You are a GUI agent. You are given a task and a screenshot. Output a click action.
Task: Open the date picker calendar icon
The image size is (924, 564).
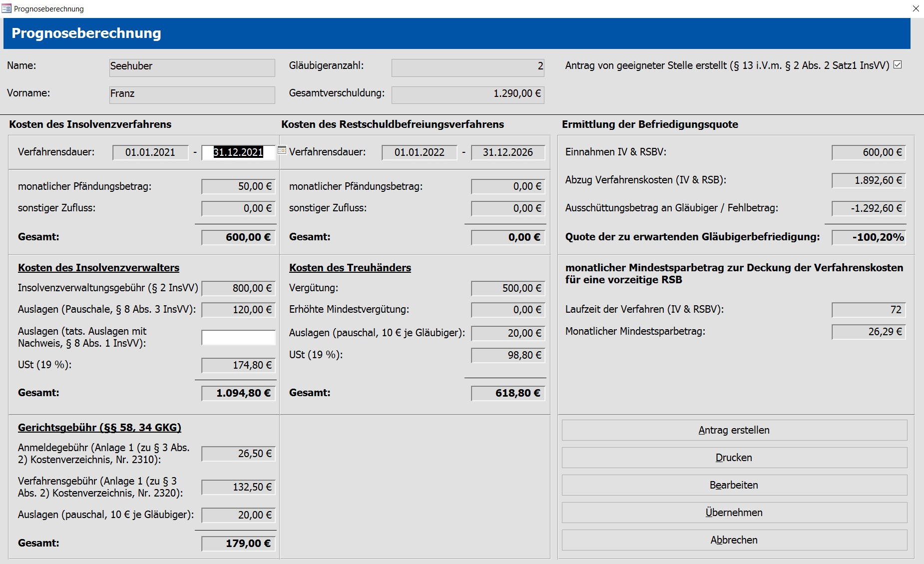282,150
